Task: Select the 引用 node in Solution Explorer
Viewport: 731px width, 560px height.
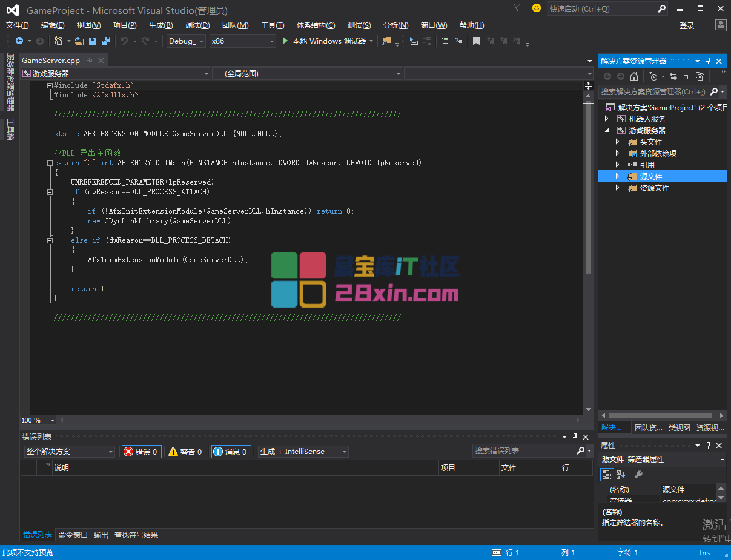Action: tap(647, 165)
